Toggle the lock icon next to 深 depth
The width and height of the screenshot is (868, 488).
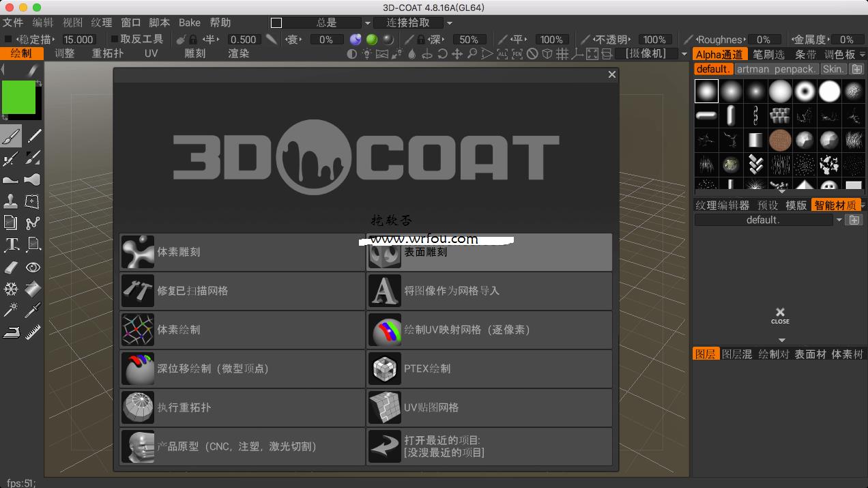(421, 40)
